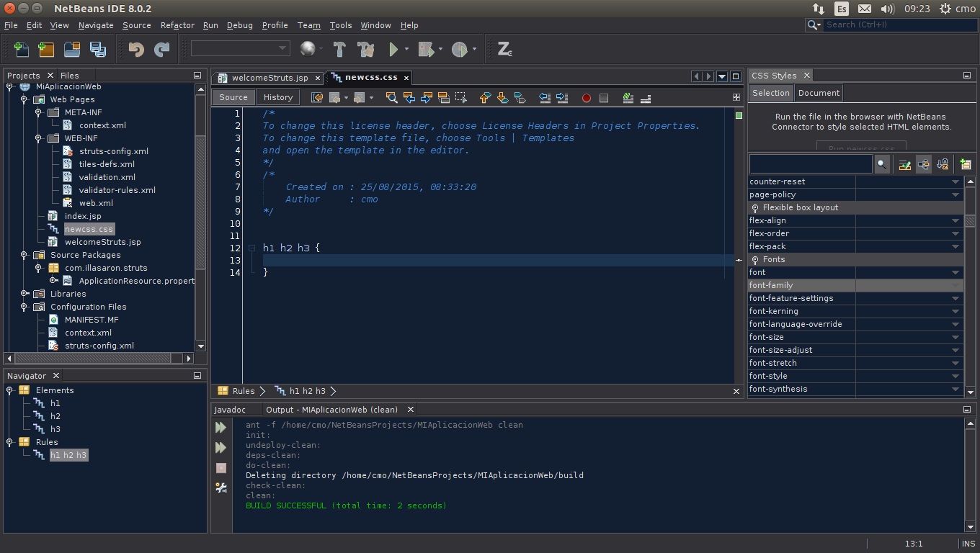
Task: Switch to the Source view button
Action: 233,97
